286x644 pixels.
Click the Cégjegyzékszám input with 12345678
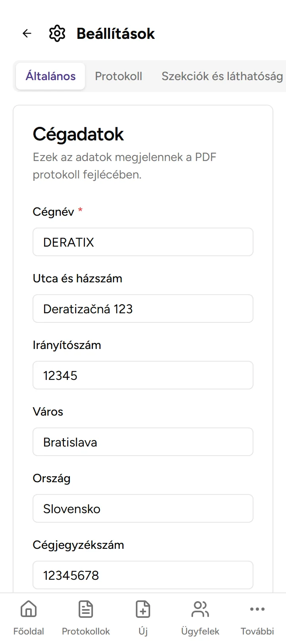click(x=143, y=575)
